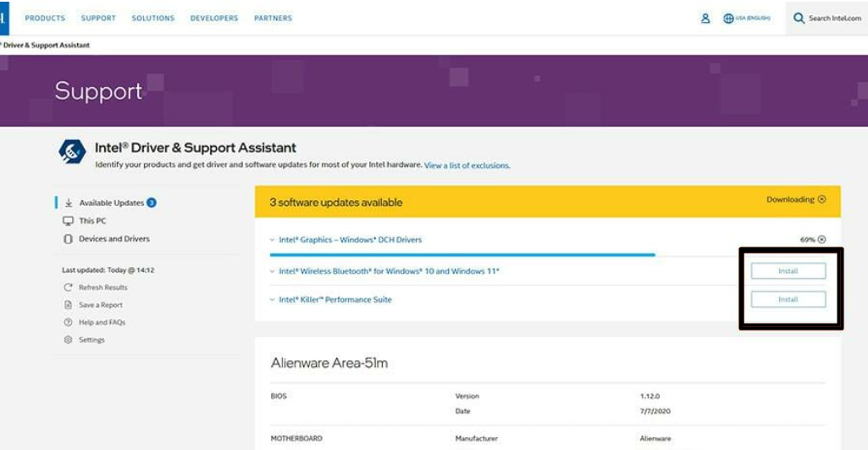Open Help and FAQs question icon
The width and height of the screenshot is (868, 450).
[x=69, y=323]
